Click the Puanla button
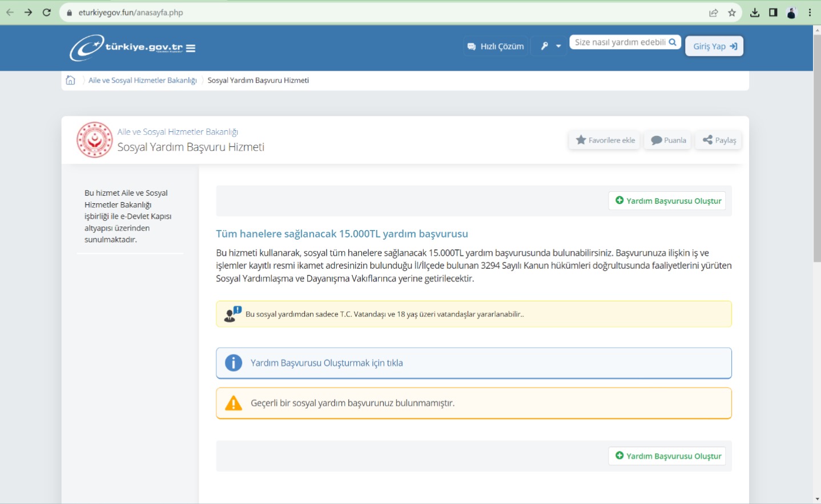821x504 pixels. (668, 140)
